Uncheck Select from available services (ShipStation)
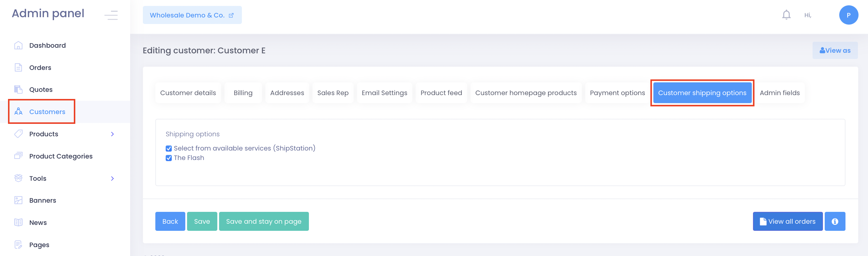 [168, 148]
